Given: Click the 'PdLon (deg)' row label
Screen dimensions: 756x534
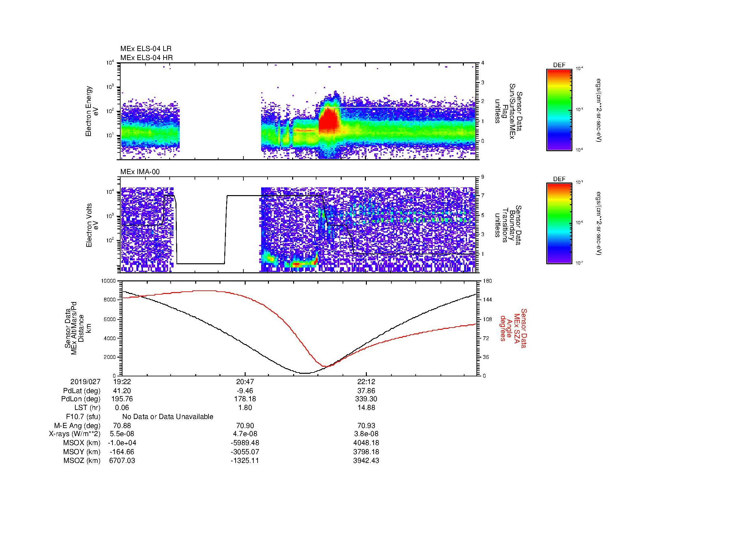Looking at the screenshot, I should point(81,399).
